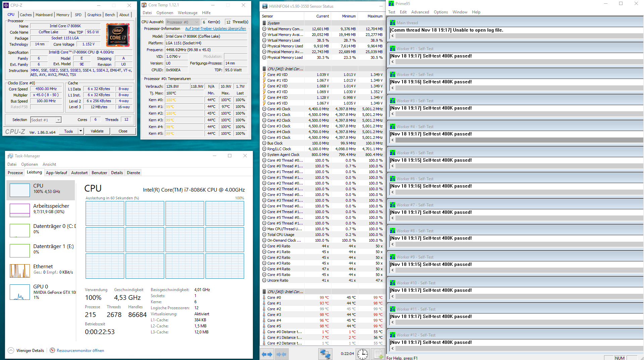The height and width of the screenshot is (360, 644).
Task: Open Memory tab in CPU-Z
Action: click(63, 15)
